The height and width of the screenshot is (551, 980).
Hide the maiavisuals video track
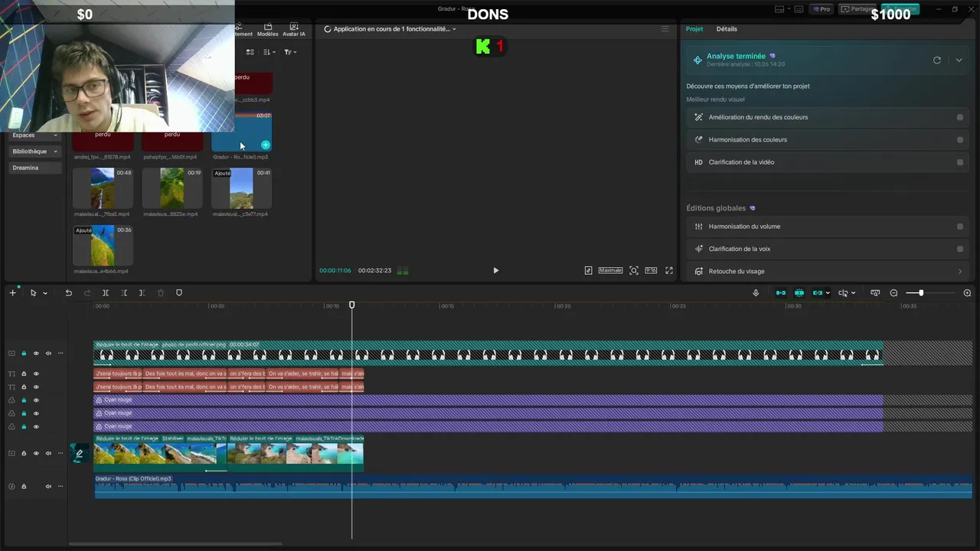click(x=36, y=454)
